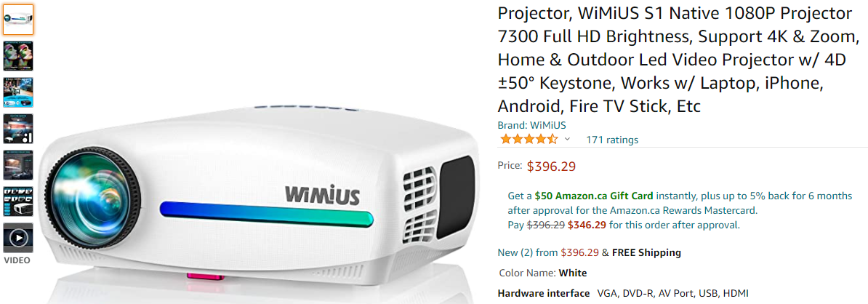Click the $396.29 price value
The image size is (868, 304).
(x=551, y=166)
